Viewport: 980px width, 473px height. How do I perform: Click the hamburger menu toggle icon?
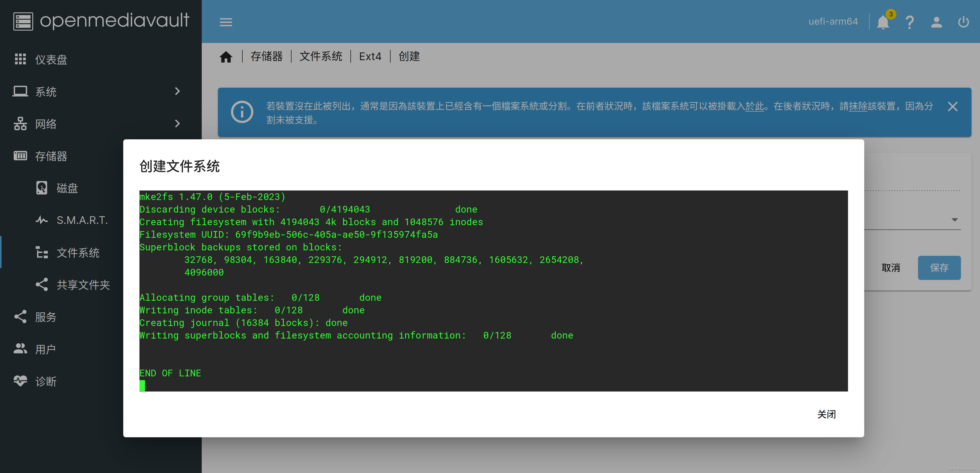tap(226, 22)
